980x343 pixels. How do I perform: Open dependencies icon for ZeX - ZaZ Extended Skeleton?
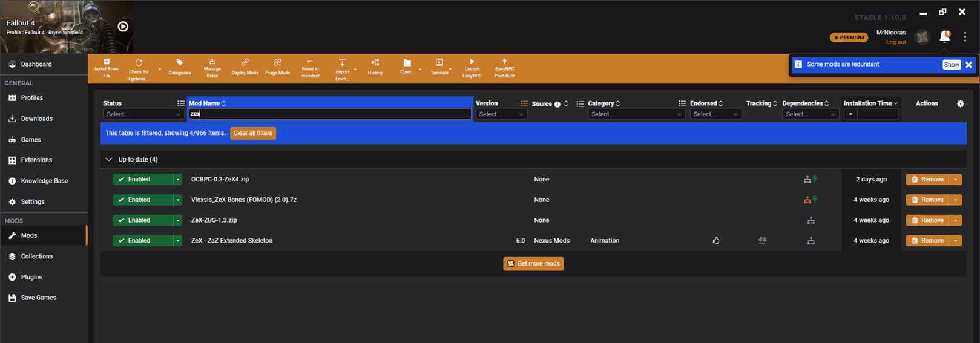click(811, 241)
